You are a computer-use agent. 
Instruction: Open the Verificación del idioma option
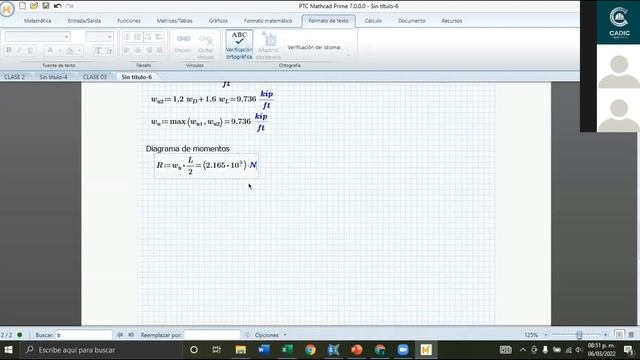click(314, 47)
